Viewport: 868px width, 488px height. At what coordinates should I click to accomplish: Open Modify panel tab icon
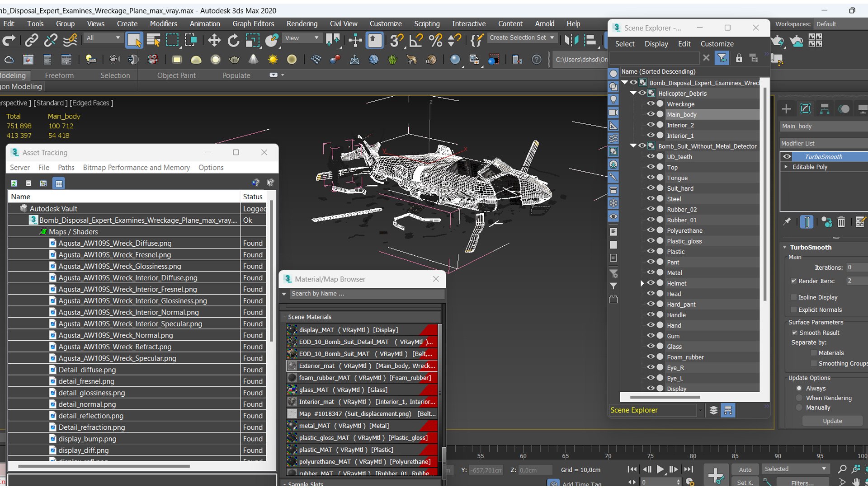pos(806,109)
